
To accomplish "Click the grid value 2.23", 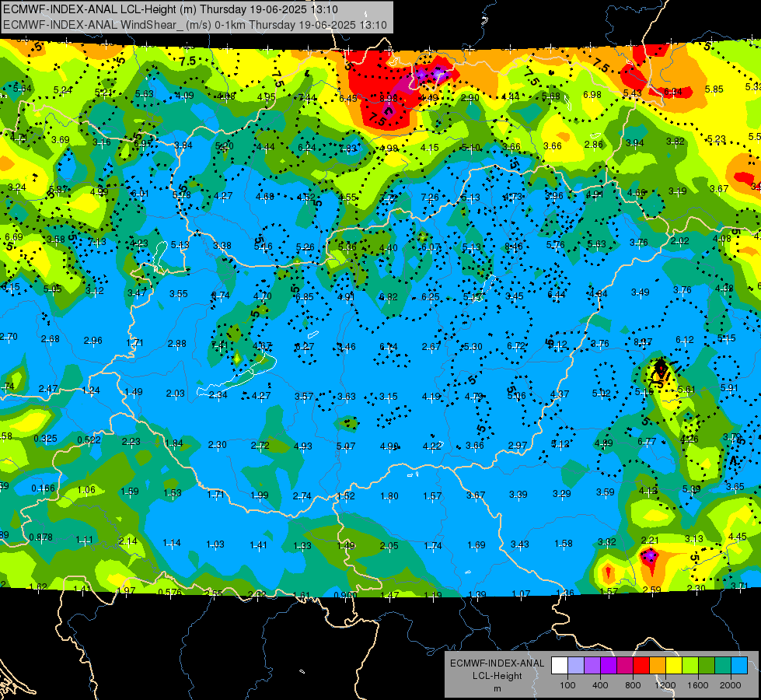I will point(131,442).
